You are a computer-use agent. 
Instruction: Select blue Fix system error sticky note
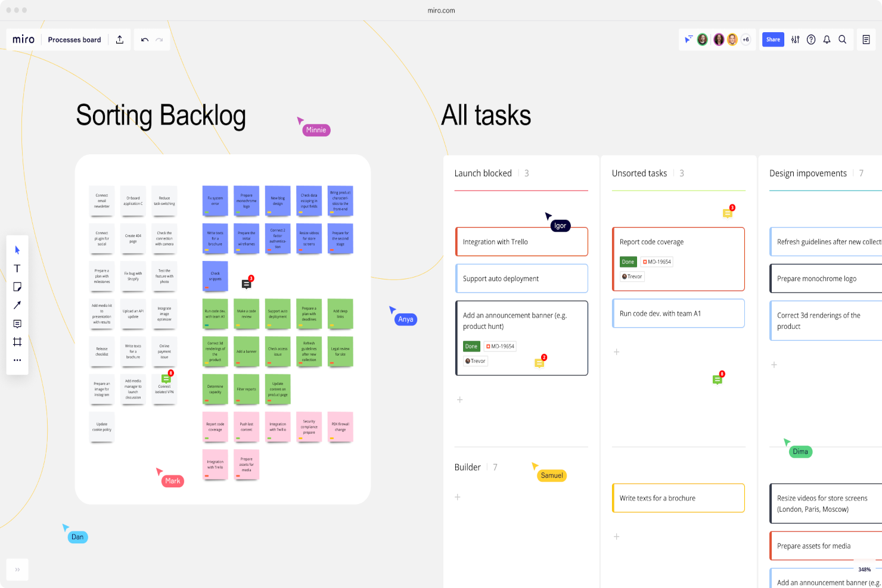[215, 201]
